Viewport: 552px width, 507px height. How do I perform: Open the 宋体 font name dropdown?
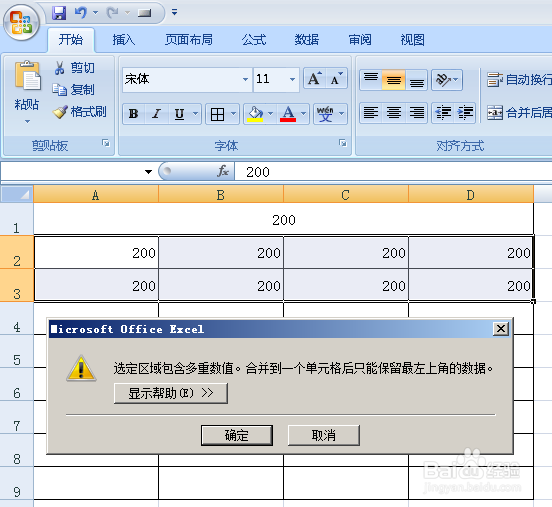click(x=245, y=80)
